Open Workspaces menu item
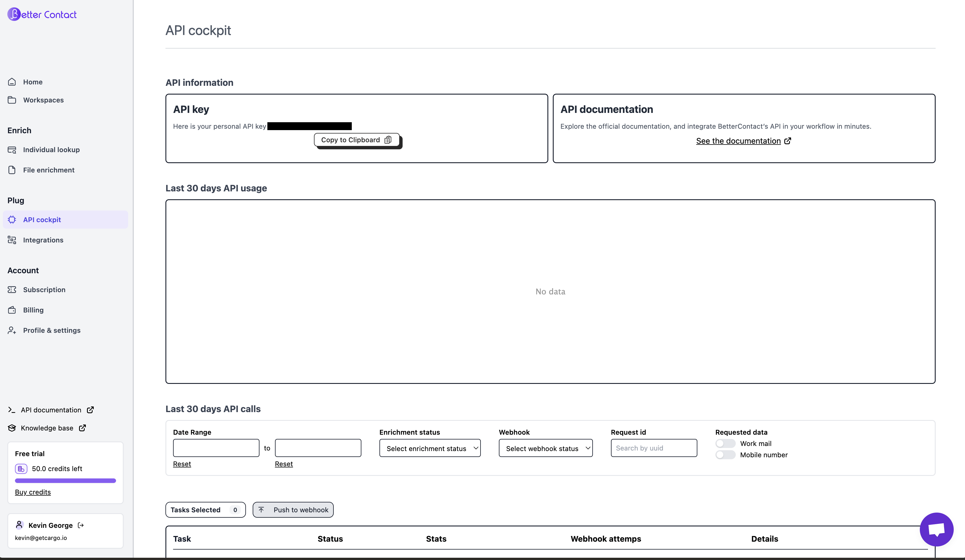This screenshot has width=965, height=560. click(x=66, y=100)
